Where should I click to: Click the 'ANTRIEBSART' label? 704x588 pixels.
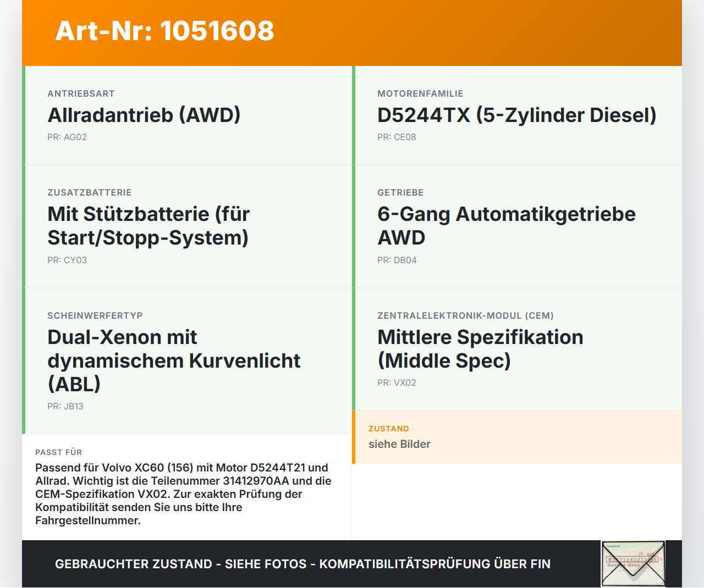[81, 93]
